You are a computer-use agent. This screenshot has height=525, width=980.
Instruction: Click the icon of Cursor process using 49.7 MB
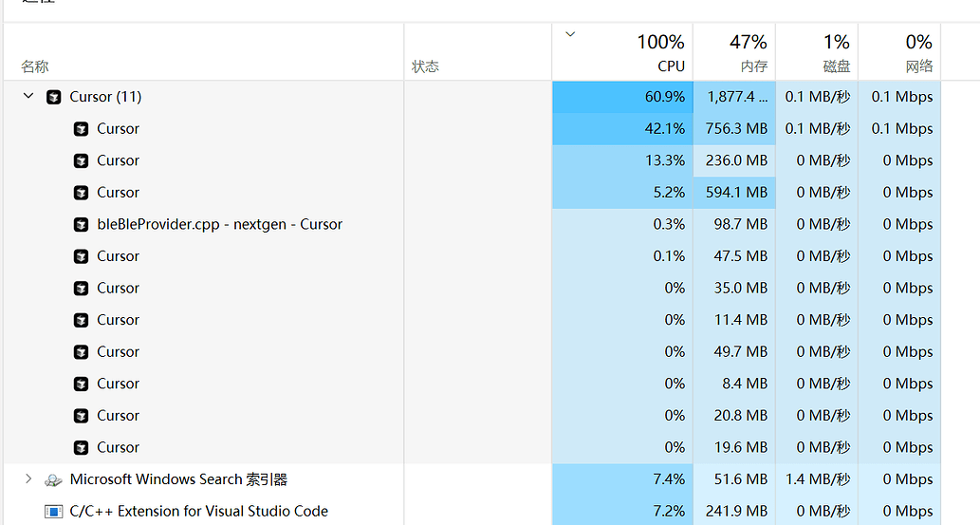[x=82, y=352]
